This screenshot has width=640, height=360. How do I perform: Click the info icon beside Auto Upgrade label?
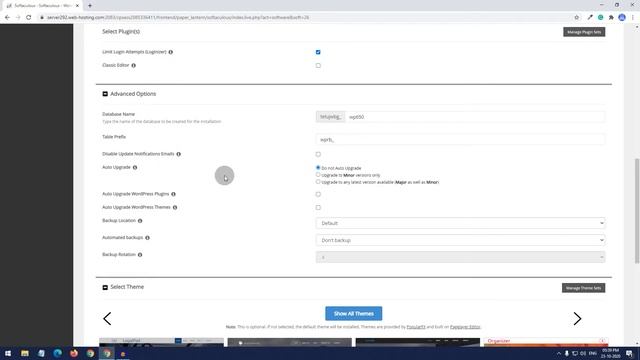click(135, 167)
